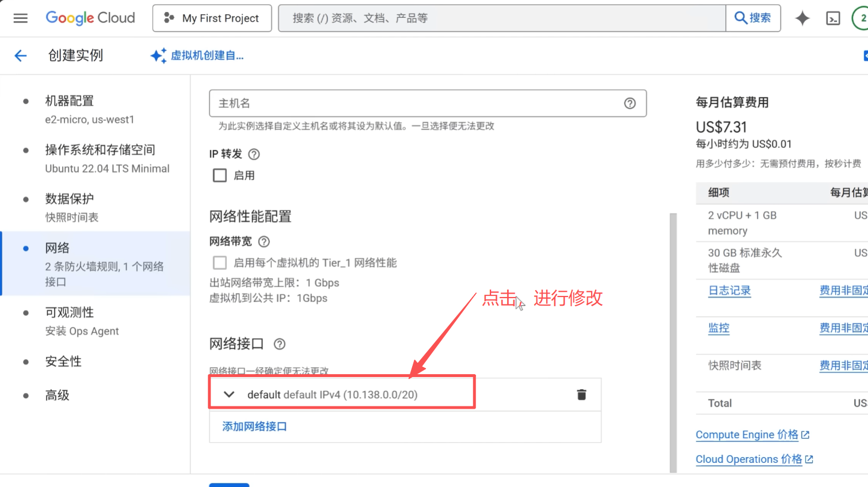This screenshot has width=868, height=487.
Task: Open the 主机名 help tooltip icon
Action: 630,103
